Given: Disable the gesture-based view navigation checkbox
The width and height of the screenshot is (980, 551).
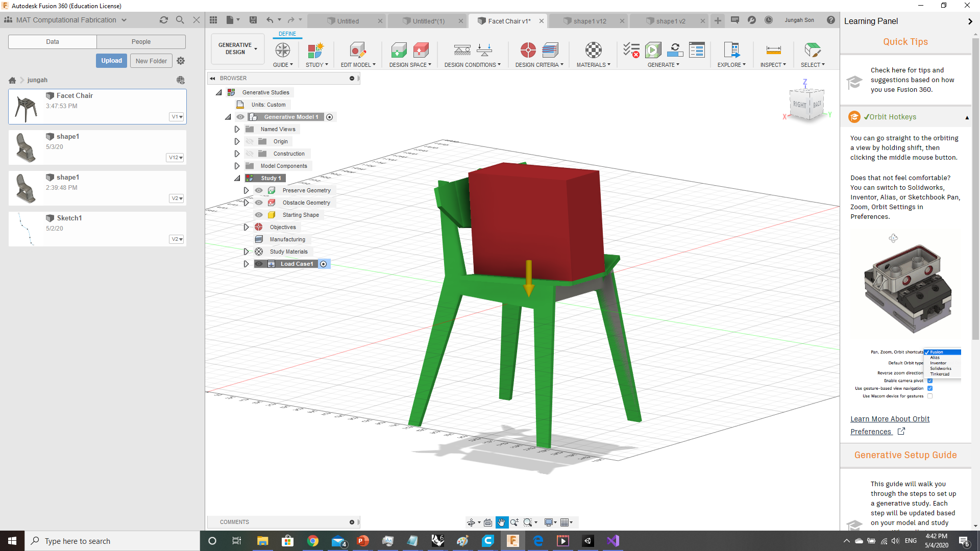Looking at the screenshot, I should point(930,388).
